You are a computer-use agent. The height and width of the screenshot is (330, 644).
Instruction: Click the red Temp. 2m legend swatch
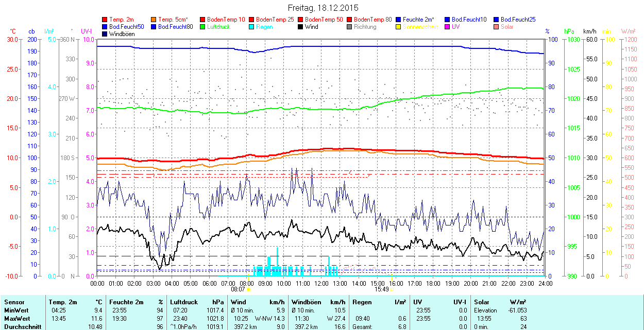[105, 20]
